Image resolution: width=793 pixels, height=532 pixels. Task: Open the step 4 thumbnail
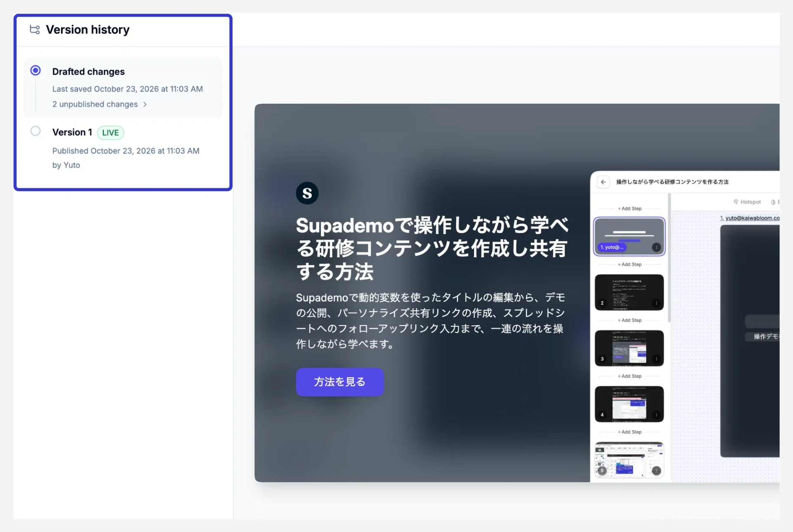click(629, 404)
